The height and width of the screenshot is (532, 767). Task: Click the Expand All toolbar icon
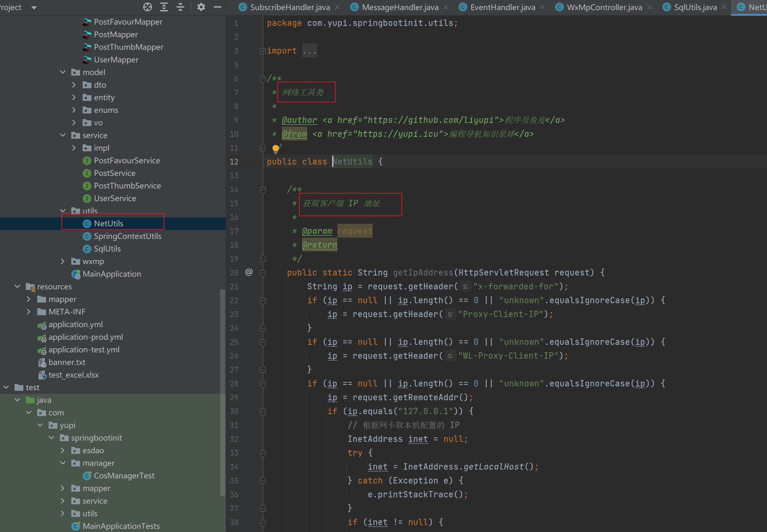[x=164, y=7]
